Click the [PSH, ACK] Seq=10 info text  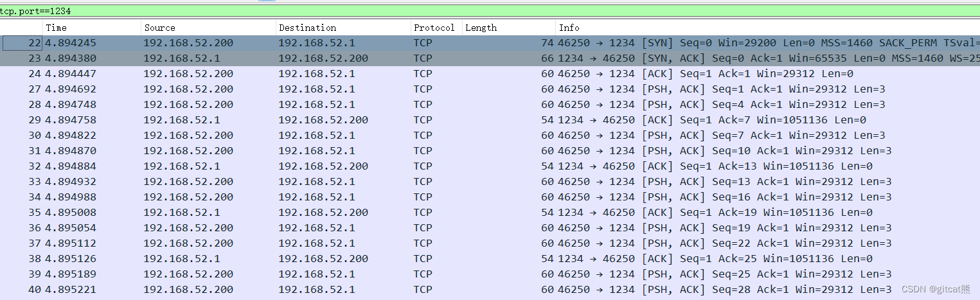point(697,151)
